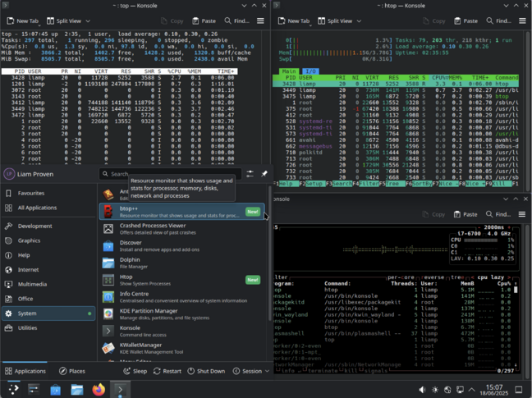Screen dimensions: 532x398
Task: Click the Restart button
Action: pyautogui.click(x=167, y=371)
